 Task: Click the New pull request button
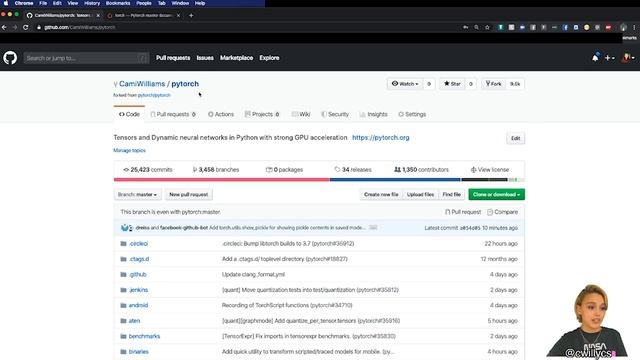pos(189,195)
